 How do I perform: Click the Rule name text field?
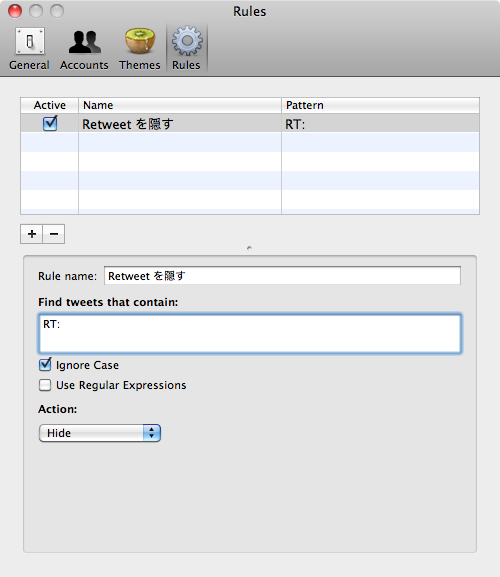(x=282, y=276)
